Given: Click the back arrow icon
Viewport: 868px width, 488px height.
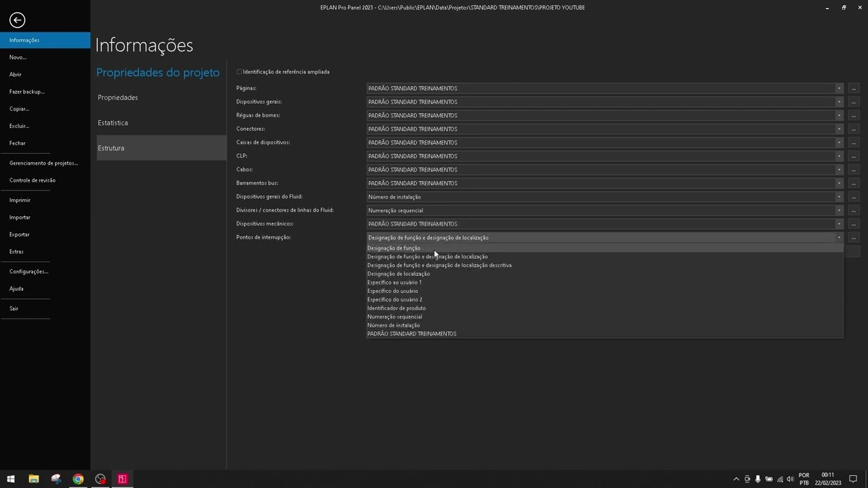Looking at the screenshot, I should [18, 20].
